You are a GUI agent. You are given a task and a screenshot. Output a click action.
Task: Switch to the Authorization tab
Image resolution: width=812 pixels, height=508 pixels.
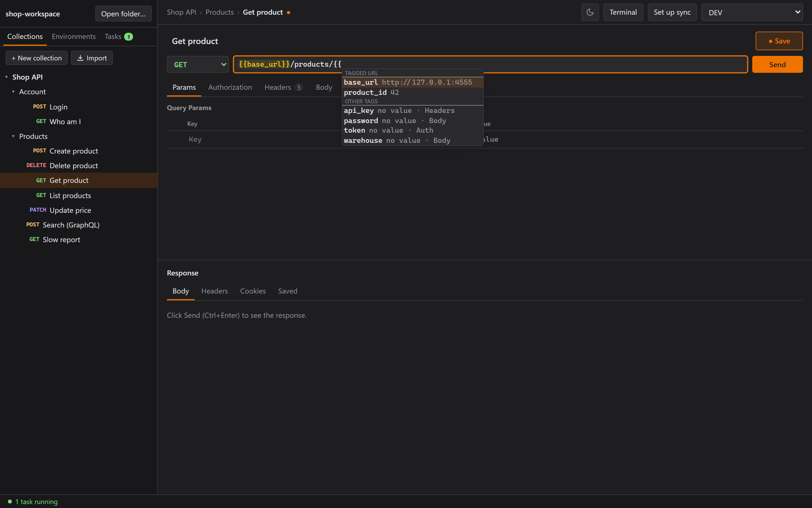pyautogui.click(x=230, y=87)
